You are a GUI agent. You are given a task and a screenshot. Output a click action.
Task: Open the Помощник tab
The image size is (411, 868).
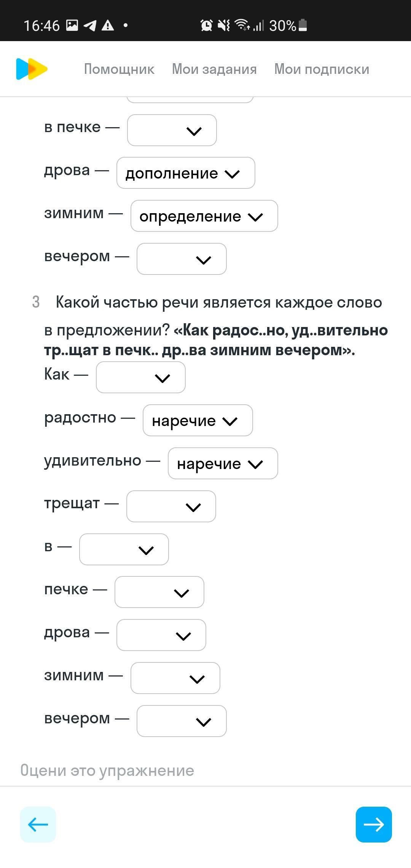(119, 69)
